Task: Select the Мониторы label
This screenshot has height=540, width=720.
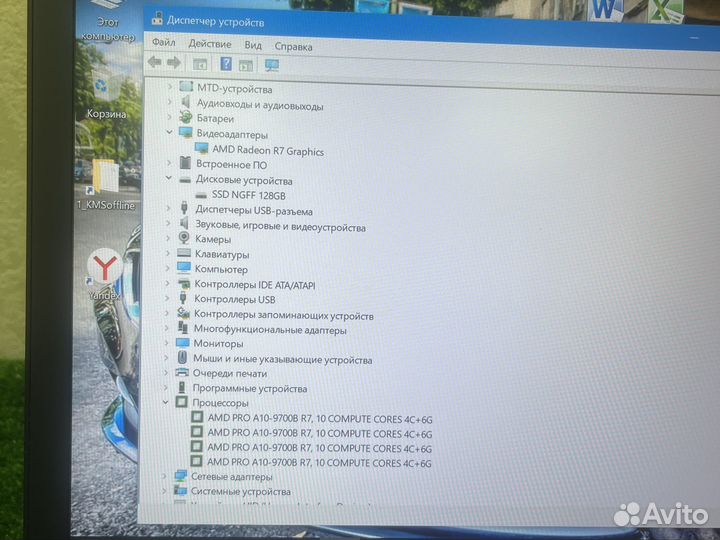Action: point(218,343)
